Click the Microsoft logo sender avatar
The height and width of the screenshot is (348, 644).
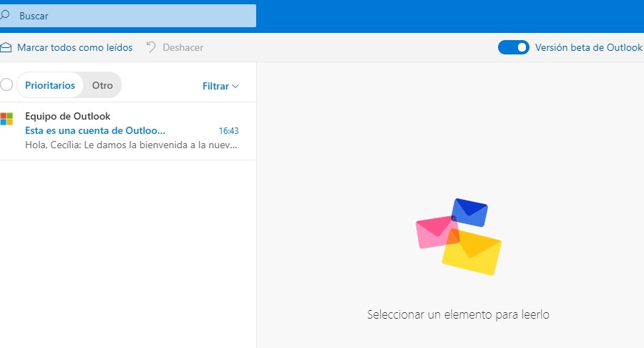coord(6,119)
